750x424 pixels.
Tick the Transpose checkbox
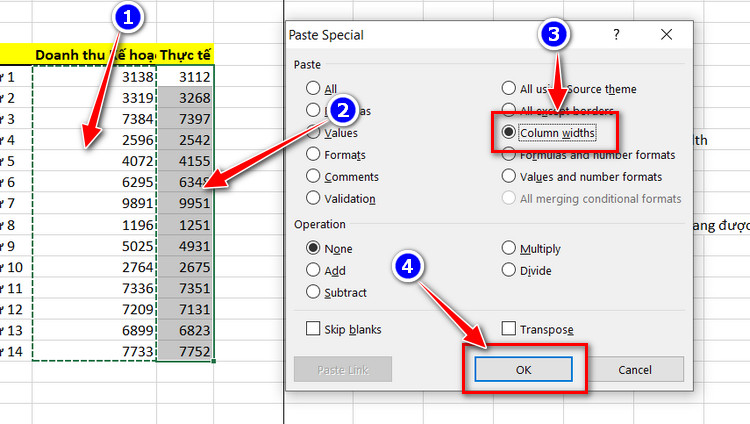click(508, 329)
